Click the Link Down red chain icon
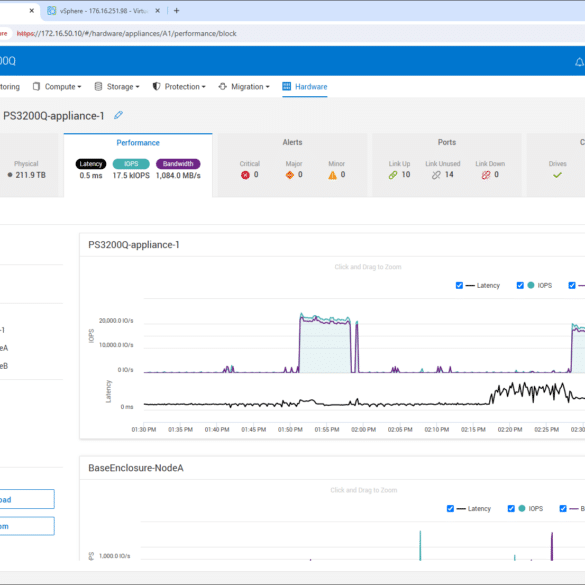 pos(486,175)
